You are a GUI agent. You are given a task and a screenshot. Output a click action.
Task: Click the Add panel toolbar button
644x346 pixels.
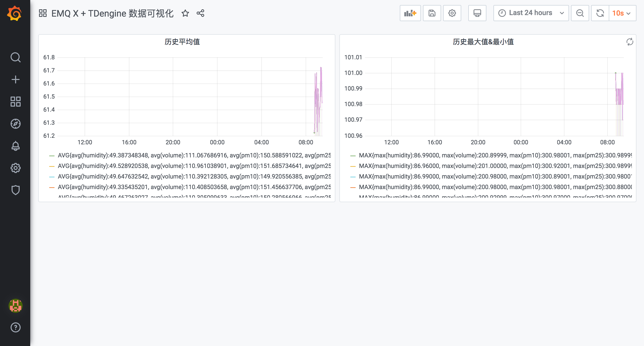(410, 13)
